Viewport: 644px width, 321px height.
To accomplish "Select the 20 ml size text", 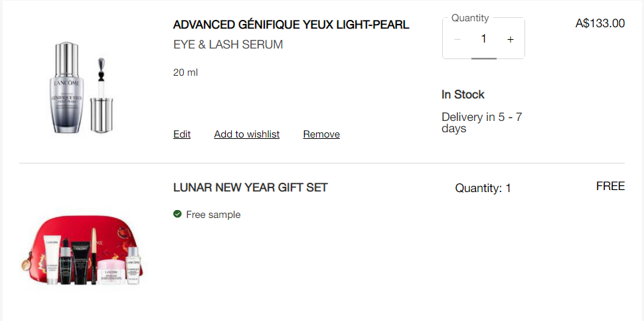I will (x=186, y=72).
